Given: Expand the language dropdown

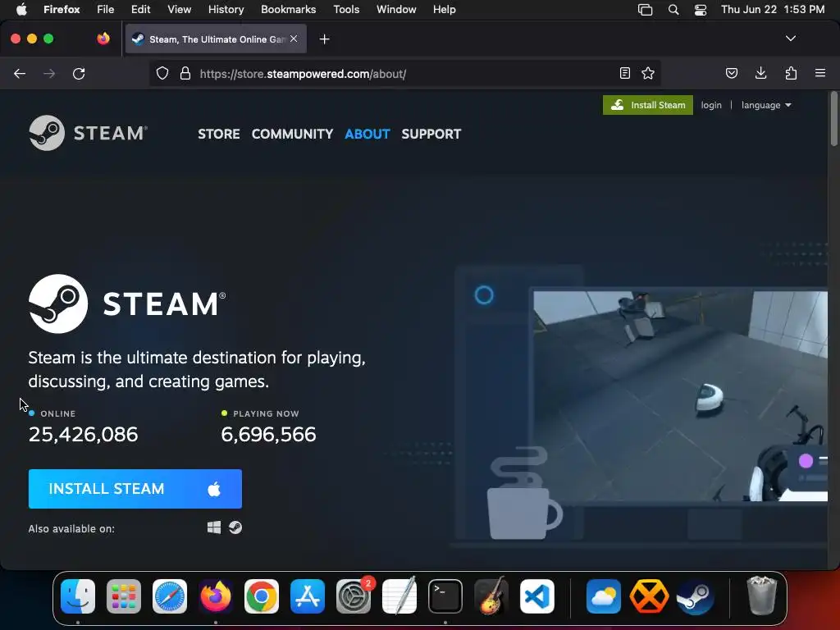Looking at the screenshot, I should (x=766, y=105).
